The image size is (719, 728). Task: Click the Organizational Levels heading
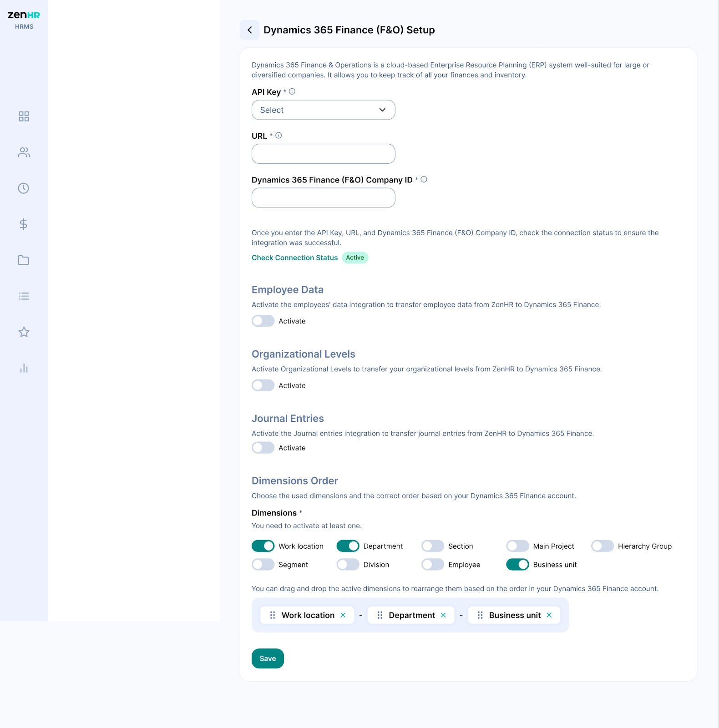[304, 354]
